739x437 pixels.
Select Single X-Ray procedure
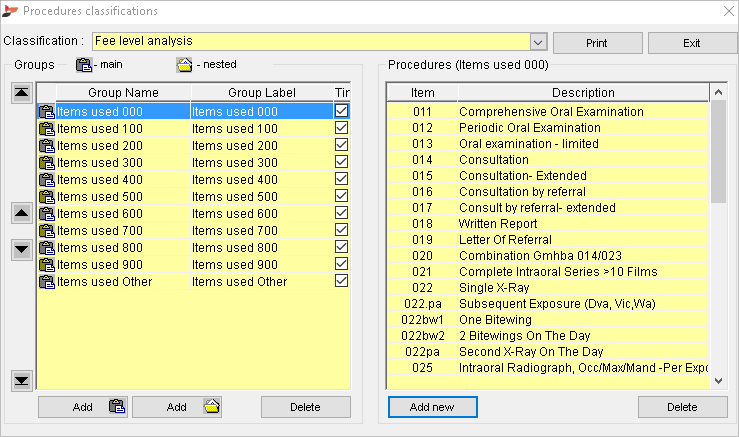click(x=548, y=288)
